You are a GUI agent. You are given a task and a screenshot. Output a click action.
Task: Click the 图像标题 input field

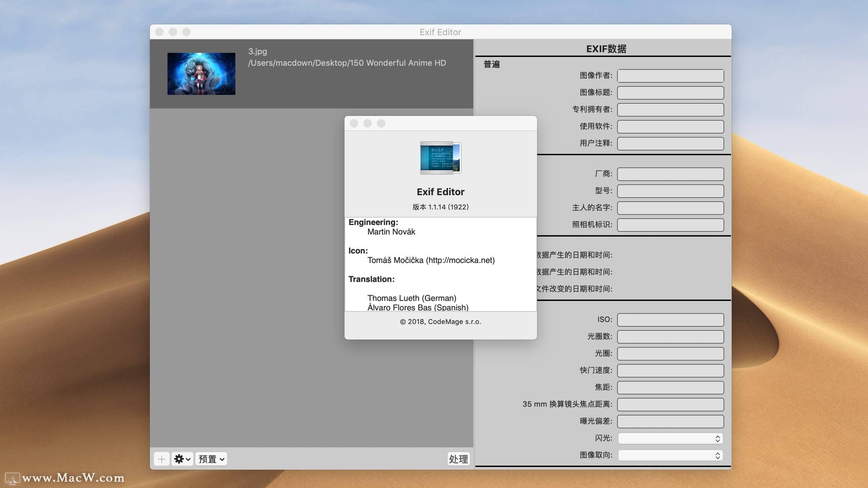point(670,93)
